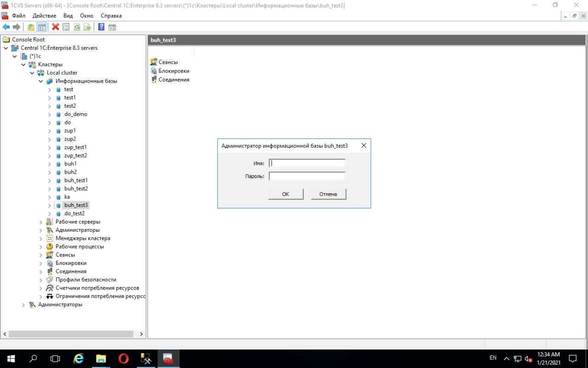Expand the bottom Администраторы root node

[23, 305]
